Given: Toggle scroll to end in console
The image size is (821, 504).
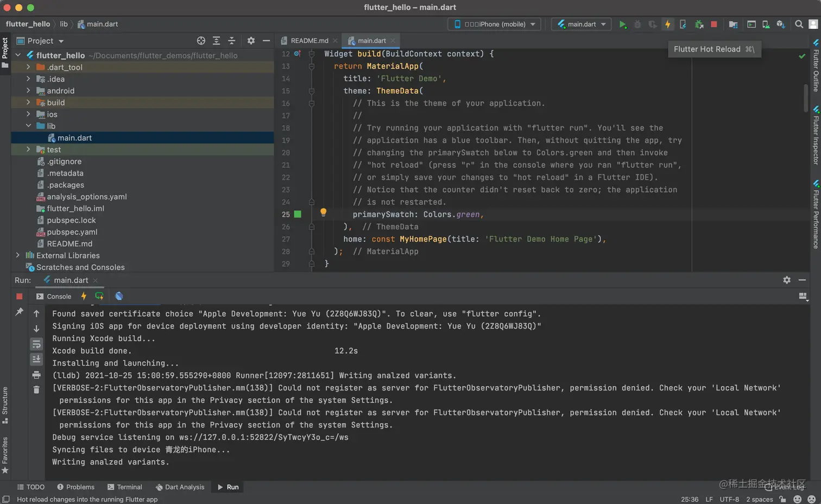Looking at the screenshot, I should click(x=36, y=360).
